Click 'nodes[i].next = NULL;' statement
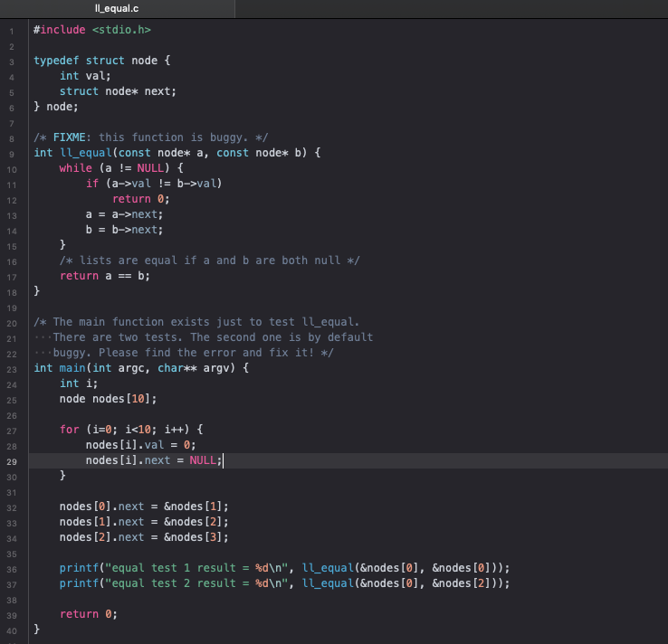Screen dimensions: 668x644 coord(154,460)
